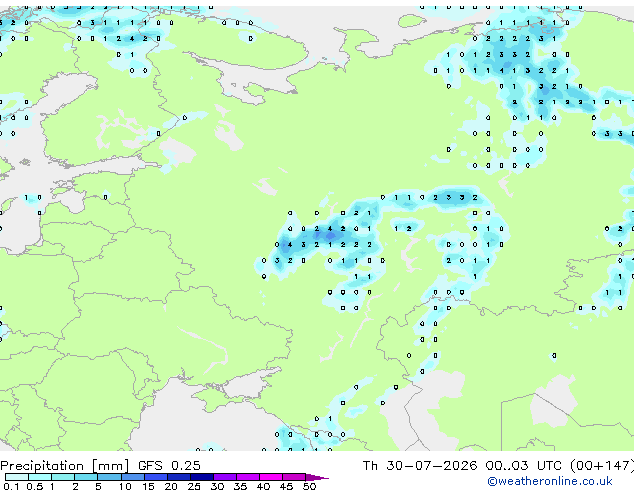
Task: Click the legend scale label "45"
Action: (286, 486)
